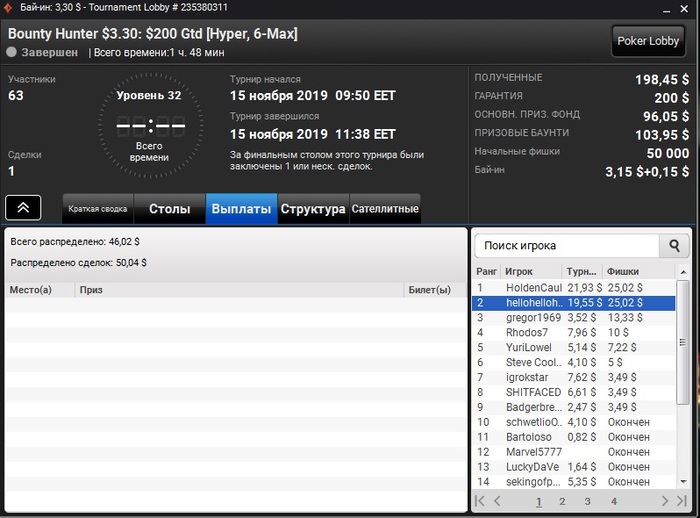Select the Выплаты tab

click(x=241, y=209)
